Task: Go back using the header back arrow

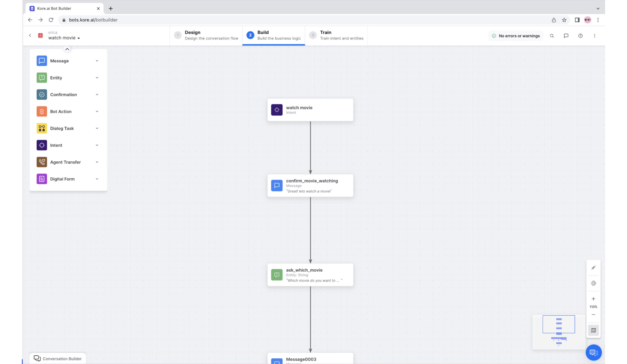Action: pyautogui.click(x=30, y=36)
